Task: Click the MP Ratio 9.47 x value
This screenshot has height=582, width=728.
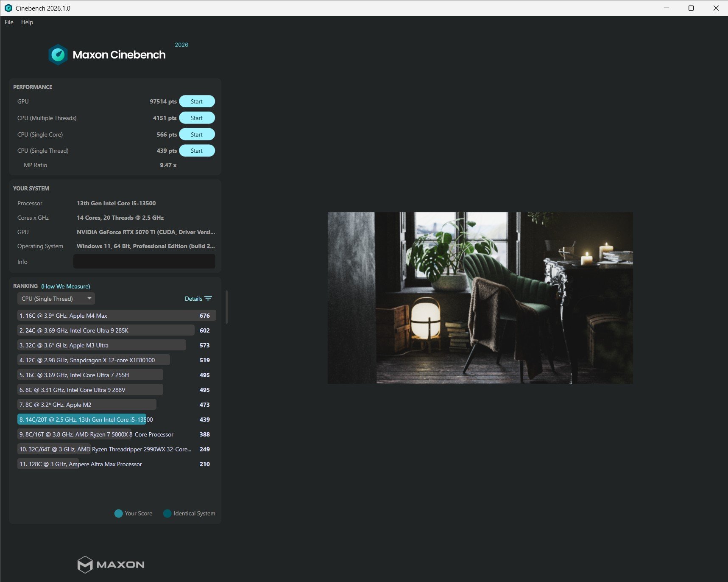Action: coord(168,165)
